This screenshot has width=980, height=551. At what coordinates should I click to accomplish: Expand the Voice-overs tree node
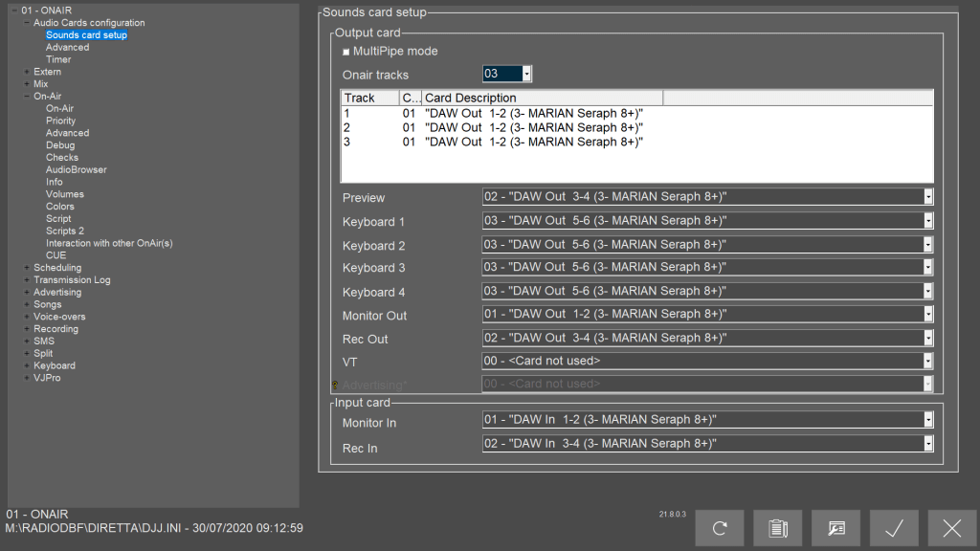click(x=27, y=317)
